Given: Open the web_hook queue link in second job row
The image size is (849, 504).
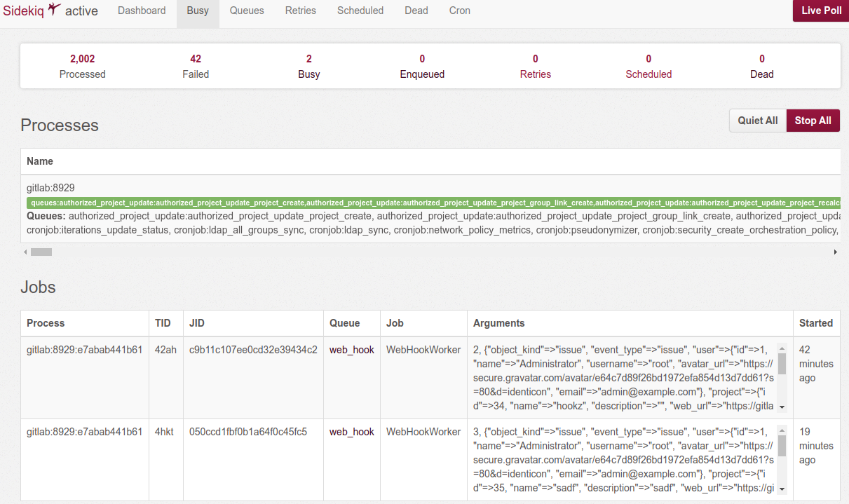Looking at the screenshot, I should click(352, 432).
